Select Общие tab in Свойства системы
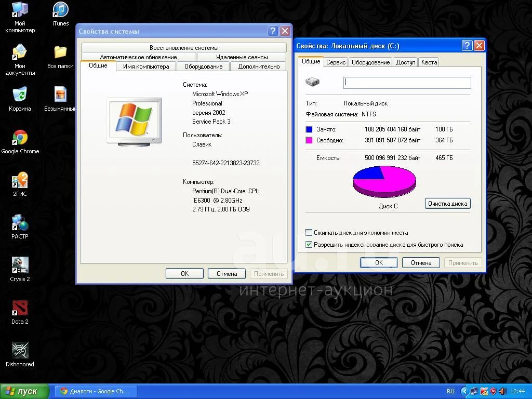This screenshot has height=399, width=532. (x=98, y=66)
